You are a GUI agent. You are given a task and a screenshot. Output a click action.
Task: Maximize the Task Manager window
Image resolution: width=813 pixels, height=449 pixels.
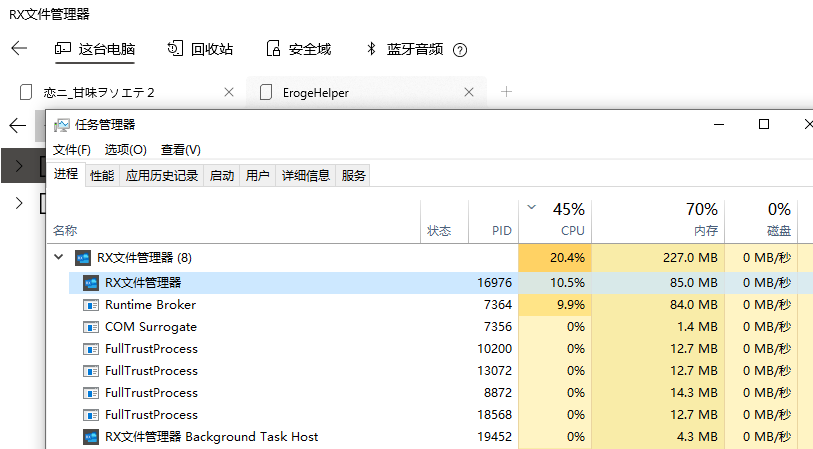pyautogui.click(x=763, y=124)
